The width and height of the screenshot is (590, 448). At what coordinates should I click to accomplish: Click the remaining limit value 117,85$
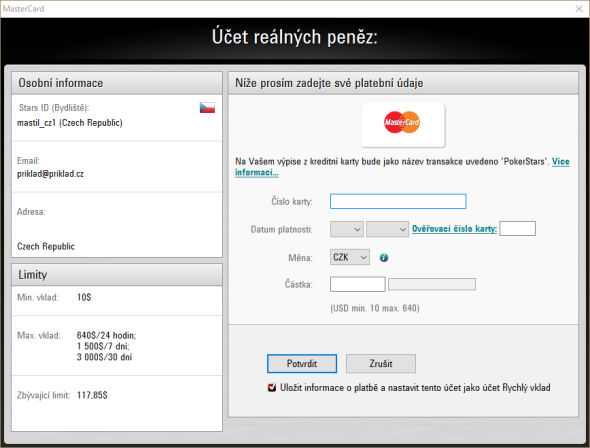coord(92,395)
